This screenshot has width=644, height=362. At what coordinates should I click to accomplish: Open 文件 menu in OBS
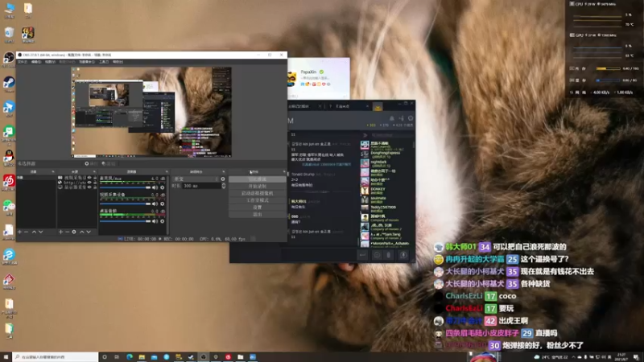pos(23,62)
